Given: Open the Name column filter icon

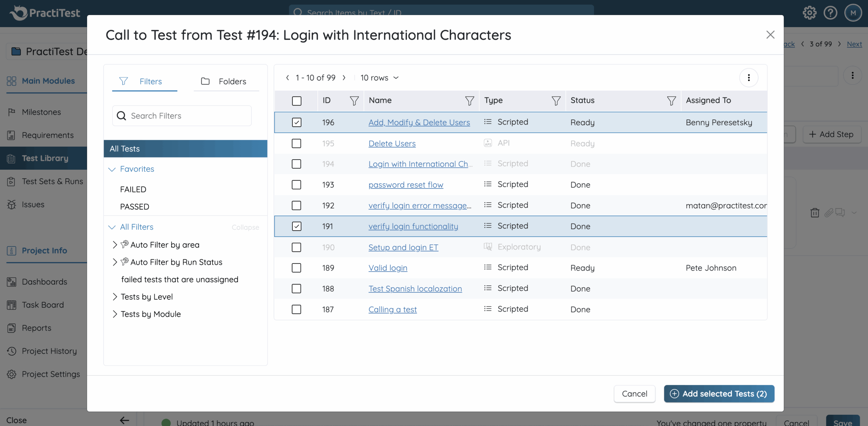Looking at the screenshot, I should click(469, 101).
